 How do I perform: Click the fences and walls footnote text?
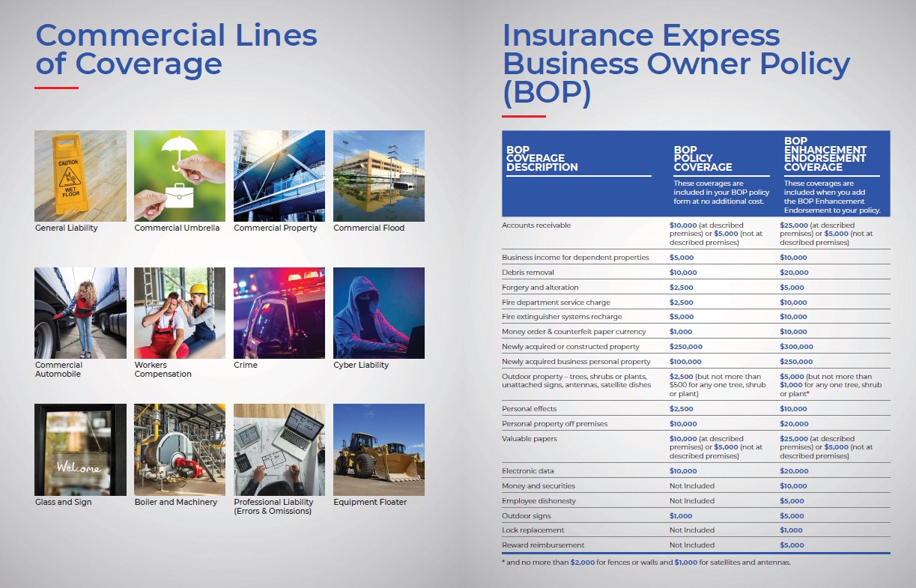[646, 563]
